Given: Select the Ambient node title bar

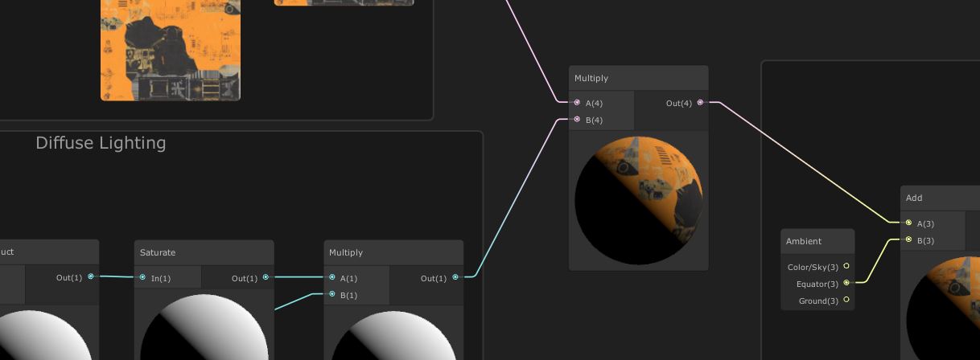Looking at the screenshot, I should [x=804, y=241].
